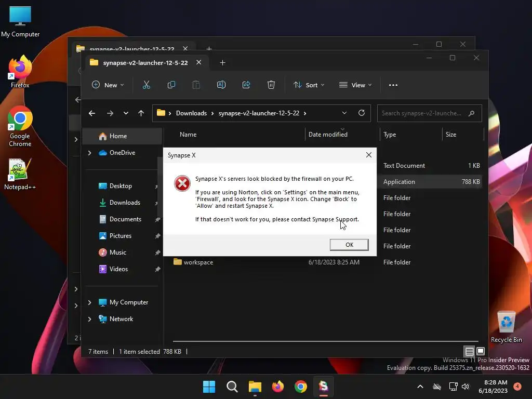The width and height of the screenshot is (532, 399).
Task: Click Synapse X icon in taskbar
Action: [324, 387]
